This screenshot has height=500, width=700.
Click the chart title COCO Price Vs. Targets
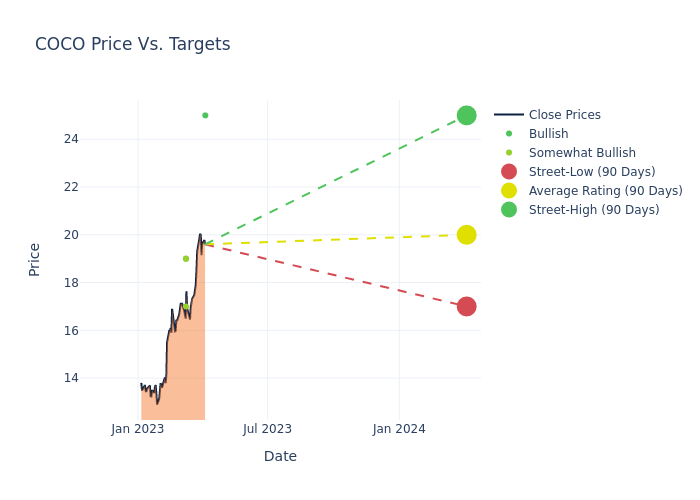[x=133, y=44]
